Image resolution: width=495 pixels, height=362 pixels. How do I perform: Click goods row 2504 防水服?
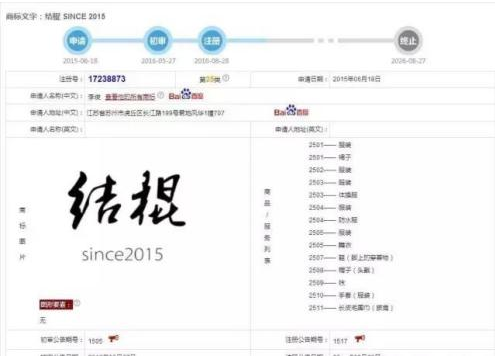point(333,220)
